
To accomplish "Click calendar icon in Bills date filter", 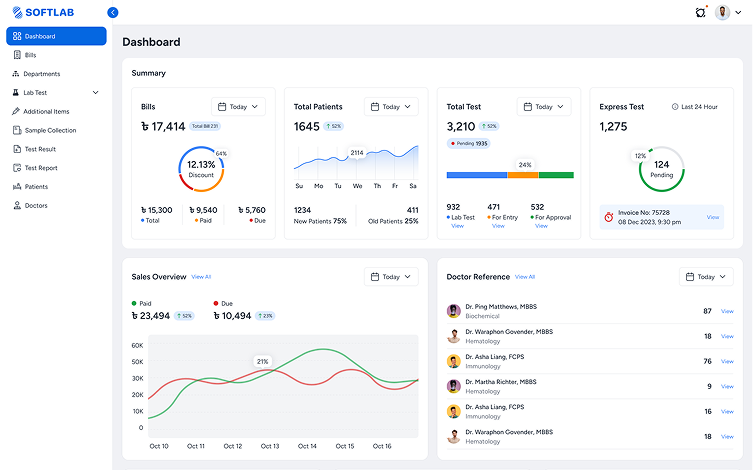I will [x=222, y=107].
